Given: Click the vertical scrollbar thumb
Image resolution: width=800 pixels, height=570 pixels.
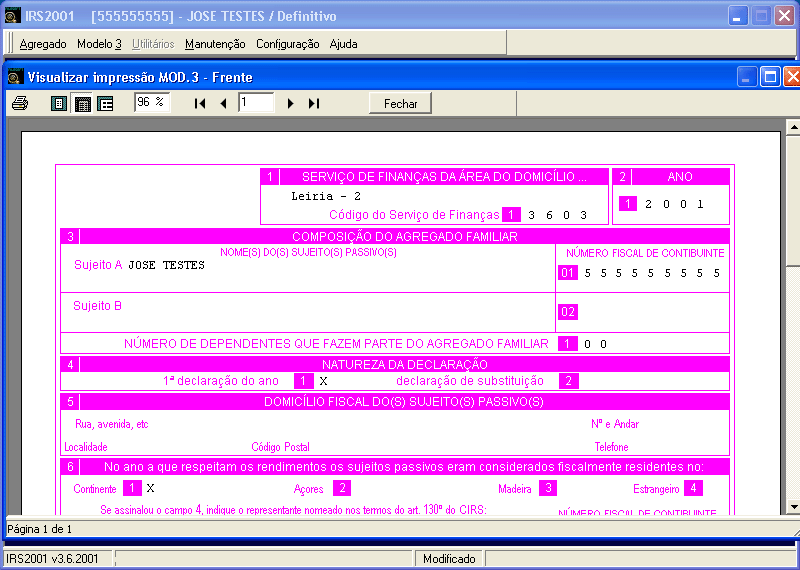Looking at the screenshot, I should click(x=793, y=200).
